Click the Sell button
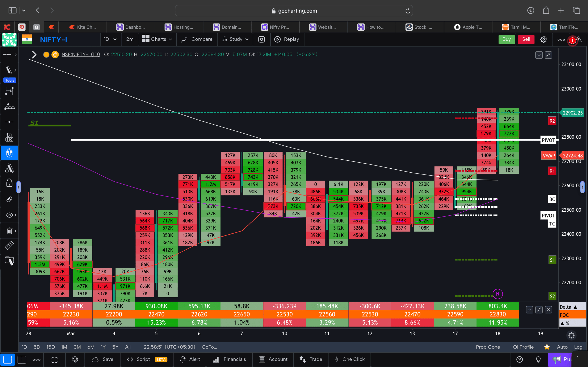The width and height of the screenshot is (588, 367). pos(526,39)
